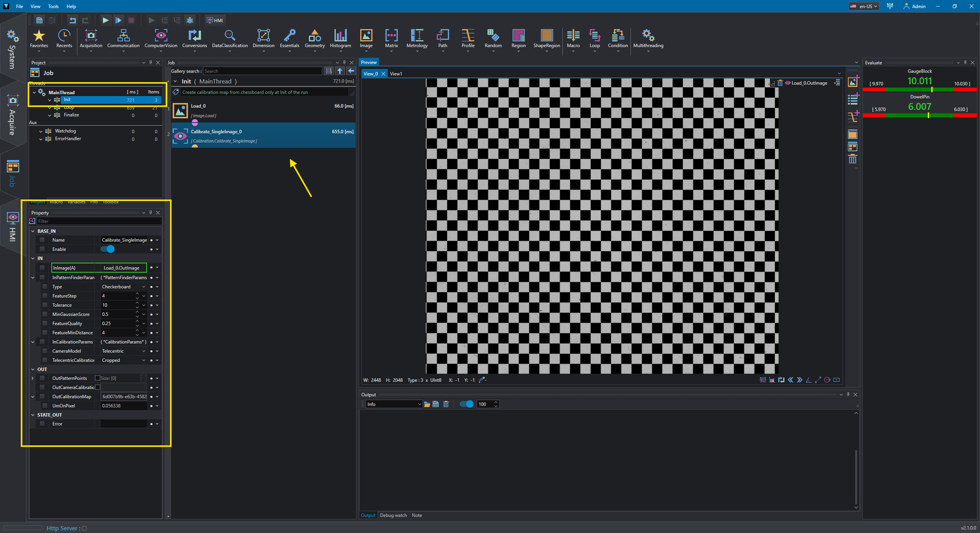Toggle the Enable switch in Property
Viewport: 980px width, 533px height.
click(x=108, y=249)
